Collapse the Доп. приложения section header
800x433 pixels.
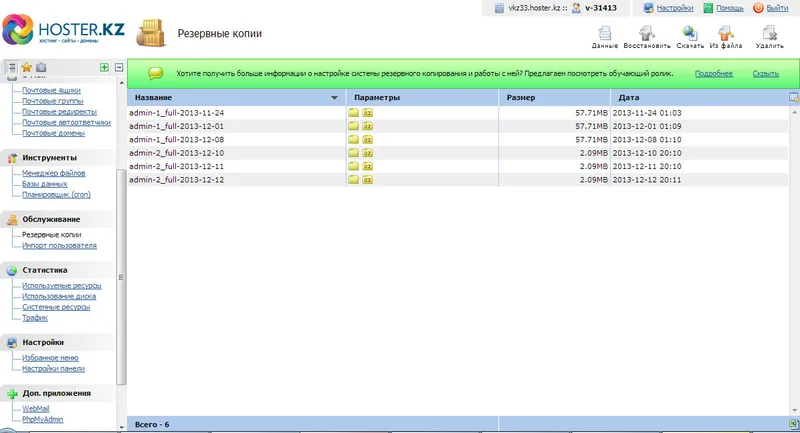click(58, 394)
